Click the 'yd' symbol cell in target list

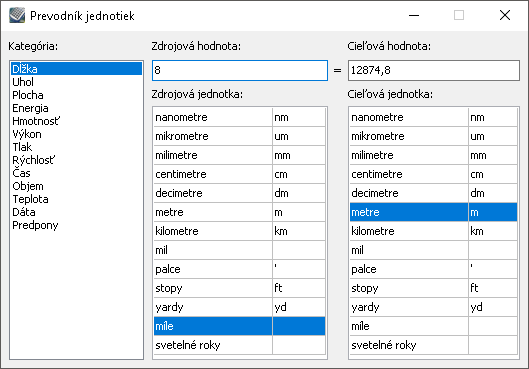pyautogui.click(x=493, y=307)
